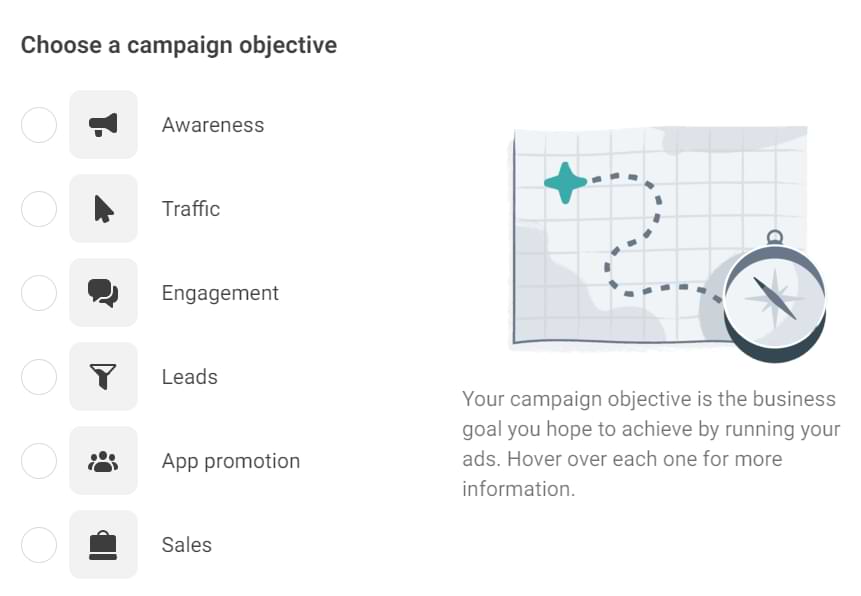Click the teal star on the map

tap(566, 182)
